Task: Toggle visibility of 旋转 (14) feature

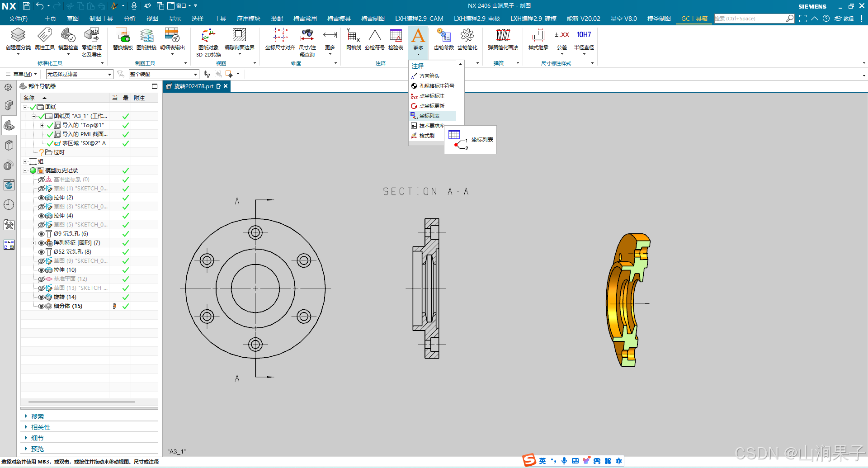Action: pos(41,297)
